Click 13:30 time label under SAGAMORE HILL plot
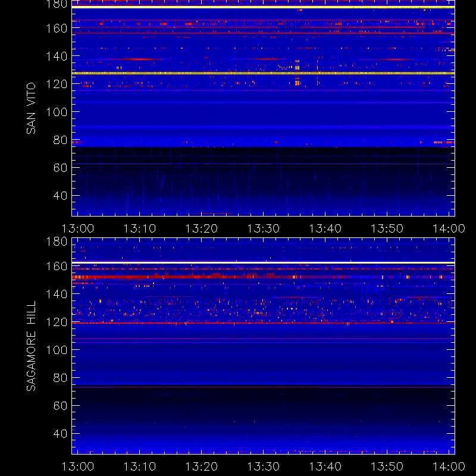 click(x=263, y=466)
